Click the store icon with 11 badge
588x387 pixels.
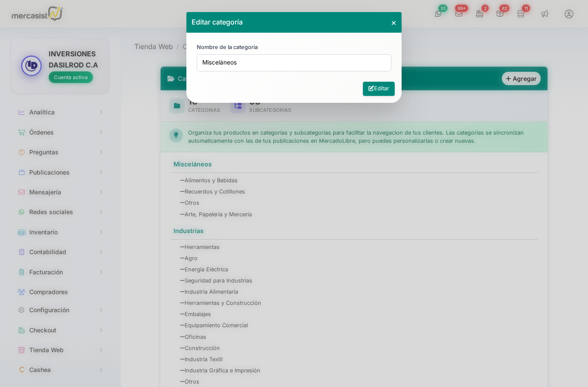coord(521,14)
